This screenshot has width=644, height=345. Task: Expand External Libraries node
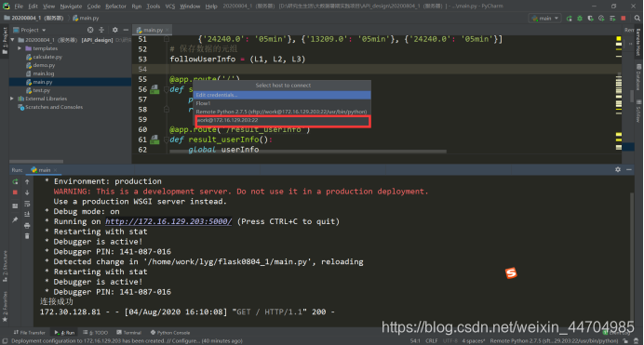12,99
